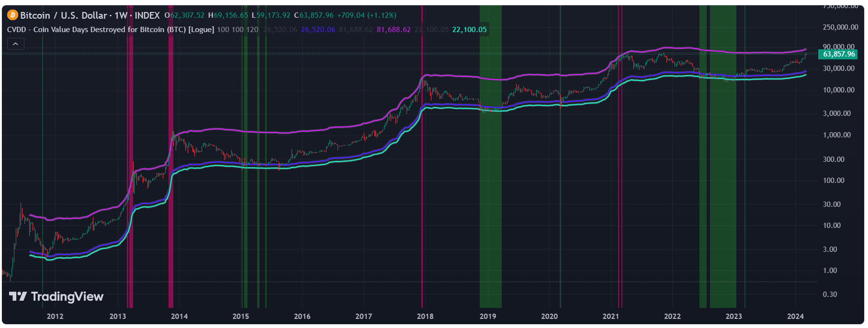
Task: Click the 1.00 price axis label
Action: [830, 271]
